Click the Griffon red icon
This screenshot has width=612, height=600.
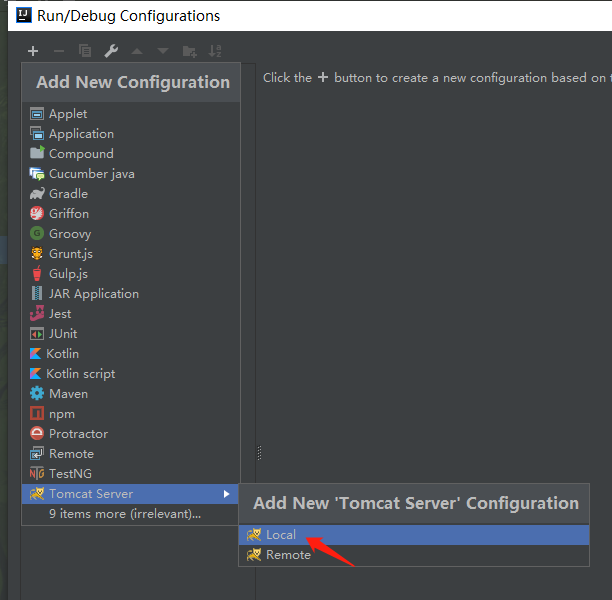click(37, 214)
